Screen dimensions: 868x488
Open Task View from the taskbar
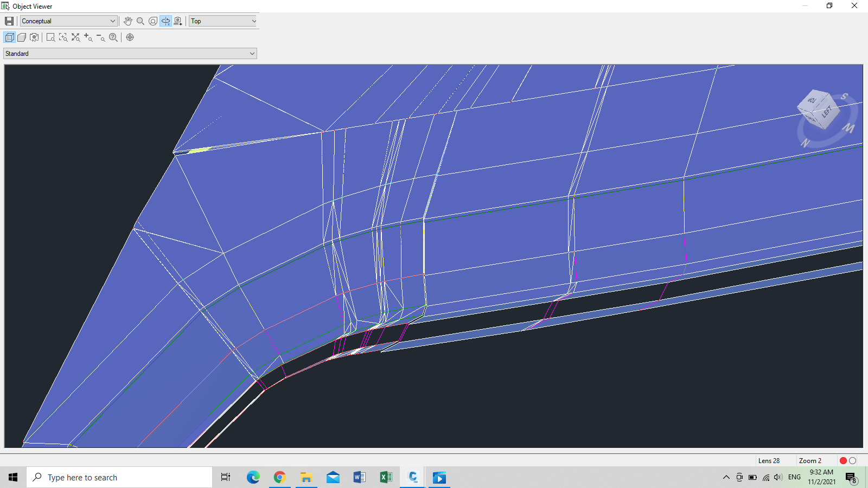(x=226, y=477)
